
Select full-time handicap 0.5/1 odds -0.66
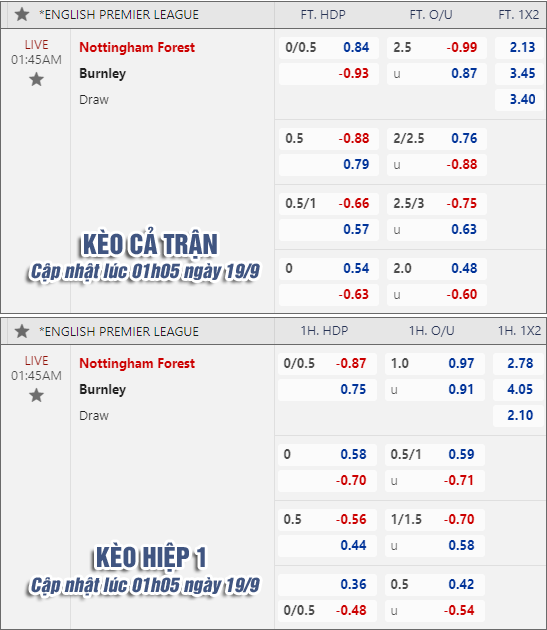point(354,203)
